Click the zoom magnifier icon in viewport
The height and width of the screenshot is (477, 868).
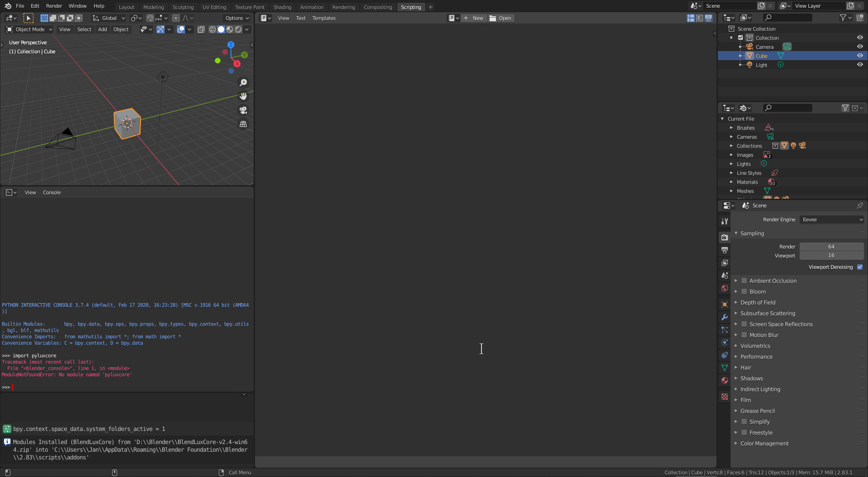[x=243, y=83]
